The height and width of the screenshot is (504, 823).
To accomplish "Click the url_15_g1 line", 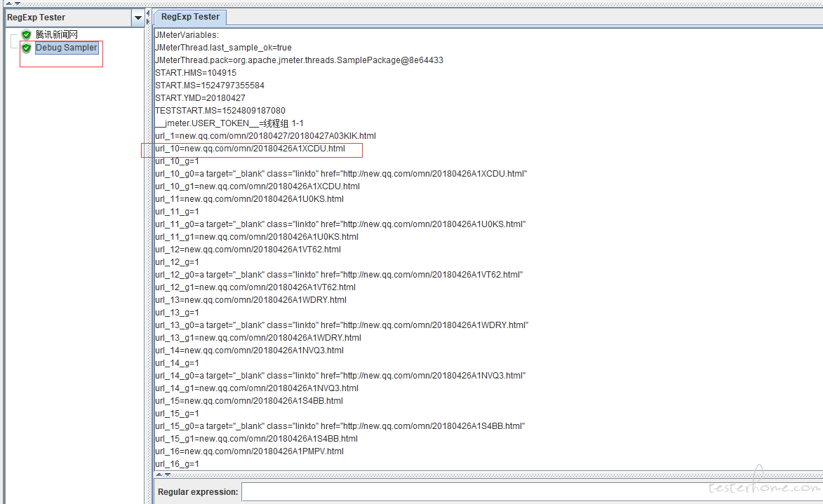I will [256, 438].
